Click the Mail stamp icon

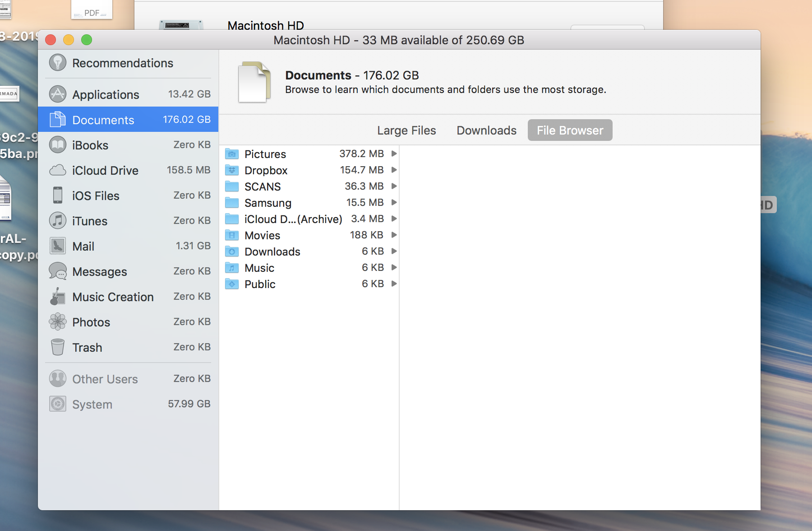pyautogui.click(x=58, y=246)
